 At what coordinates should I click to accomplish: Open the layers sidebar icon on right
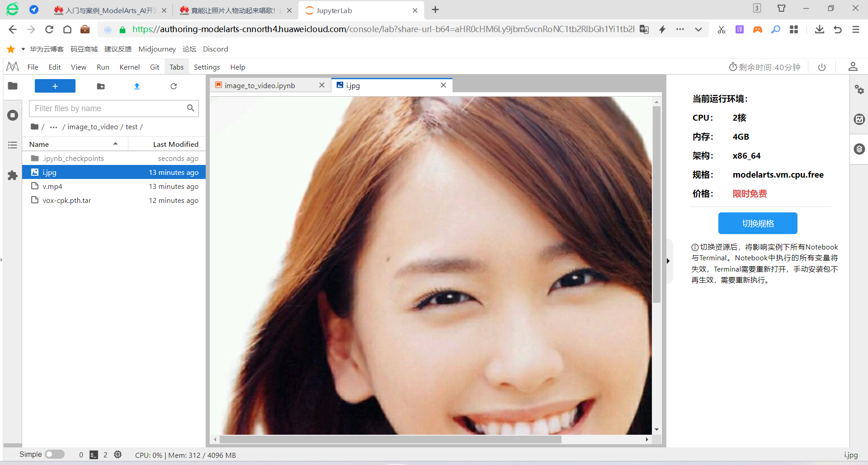coord(859,149)
